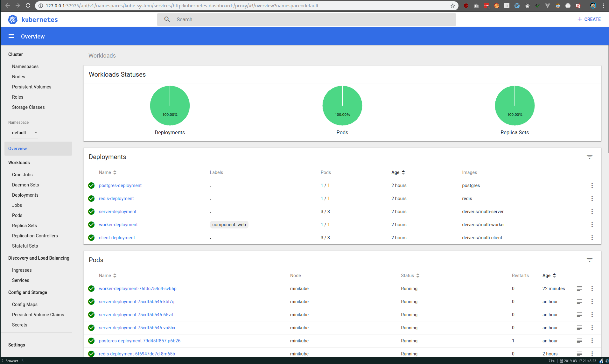Open Settings in sidebar
The height and width of the screenshot is (364, 609).
17,345
